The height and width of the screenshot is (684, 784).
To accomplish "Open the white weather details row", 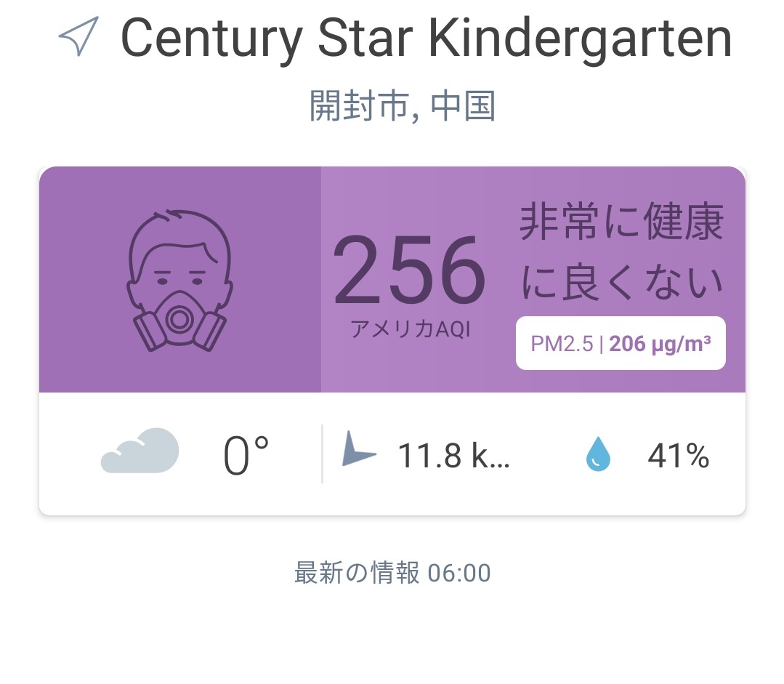I will pyautogui.click(x=392, y=454).
